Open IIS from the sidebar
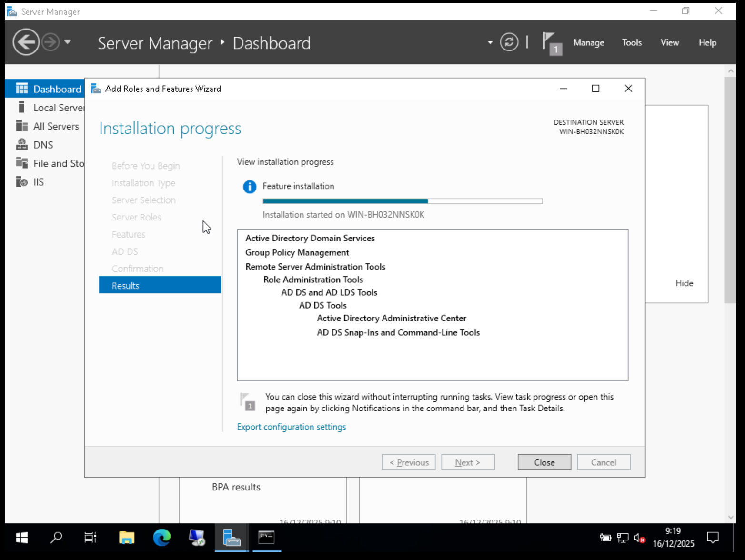745x560 pixels. coord(38,182)
